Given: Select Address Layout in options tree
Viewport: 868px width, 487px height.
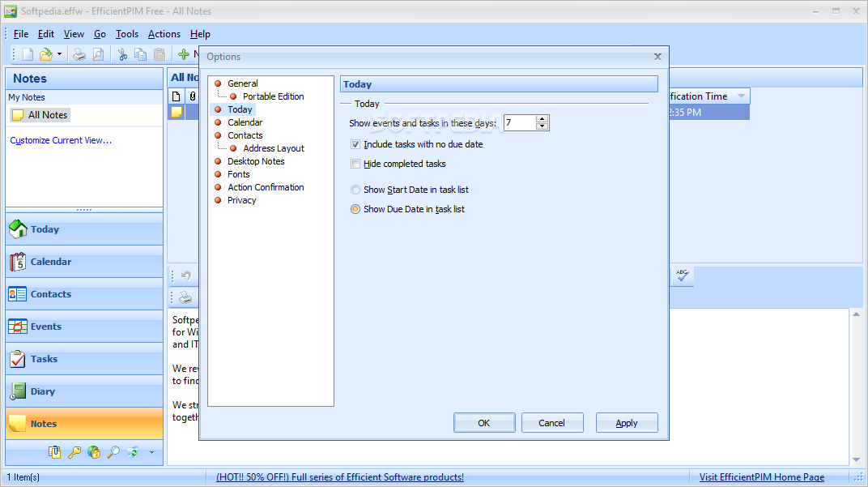Looking at the screenshot, I should point(274,148).
